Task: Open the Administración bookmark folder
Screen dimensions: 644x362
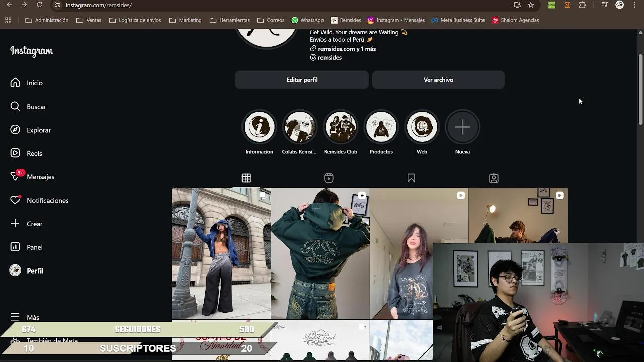Action: (47, 20)
